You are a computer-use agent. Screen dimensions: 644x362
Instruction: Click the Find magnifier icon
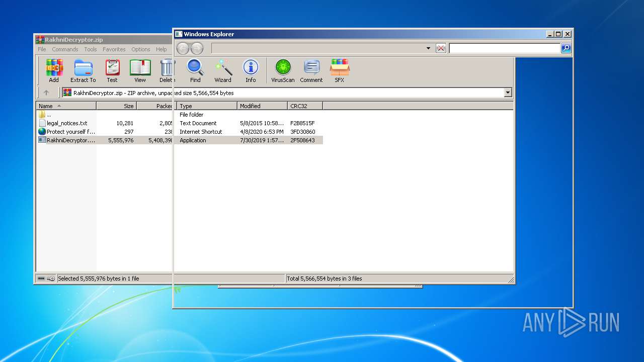(195, 70)
